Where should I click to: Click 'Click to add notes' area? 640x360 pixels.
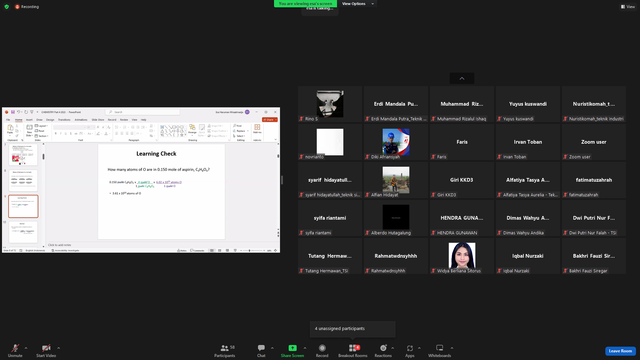[60, 245]
